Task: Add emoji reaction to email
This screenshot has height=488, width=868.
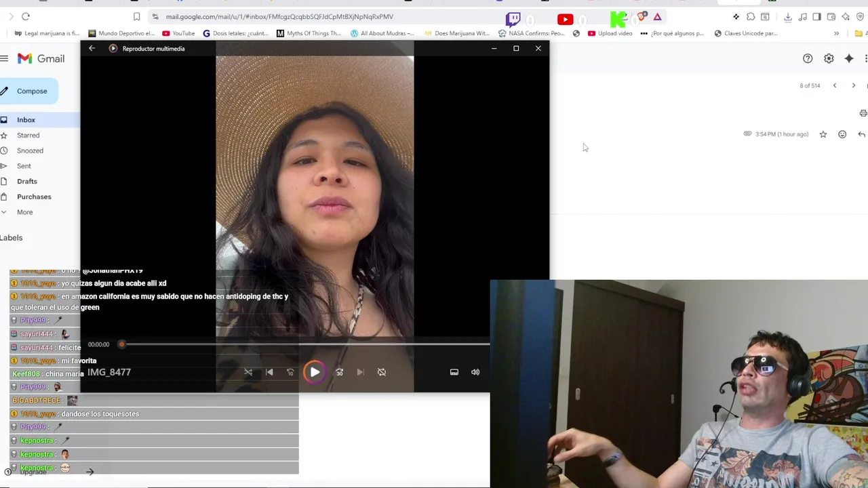Action: [842, 134]
